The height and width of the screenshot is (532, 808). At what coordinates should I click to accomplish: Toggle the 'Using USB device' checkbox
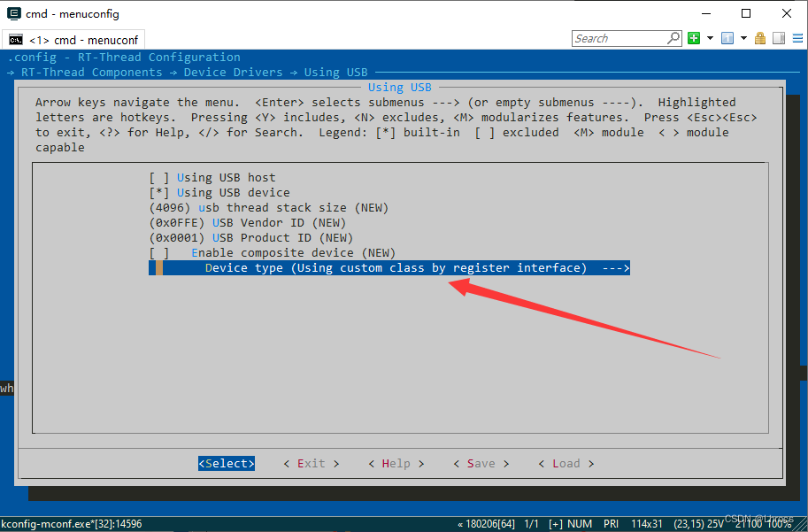(158, 193)
